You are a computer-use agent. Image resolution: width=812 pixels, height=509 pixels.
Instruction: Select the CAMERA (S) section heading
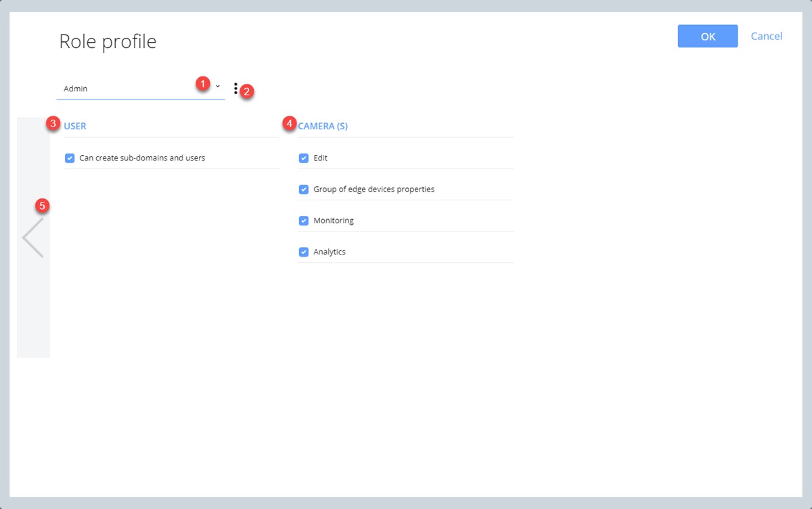(323, 126)
